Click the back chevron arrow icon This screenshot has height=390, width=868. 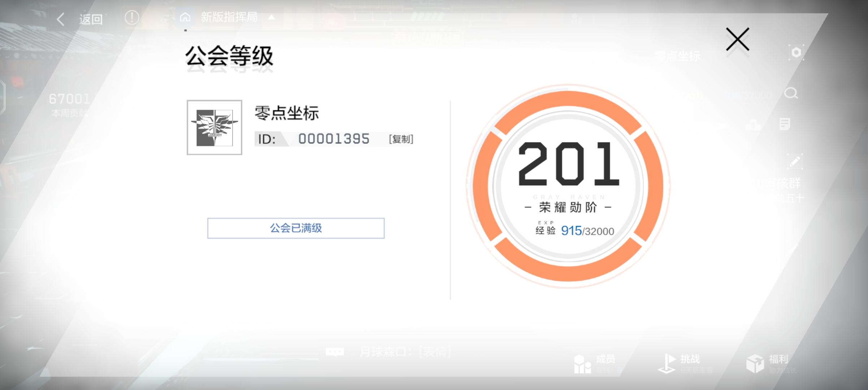(61, 19)
